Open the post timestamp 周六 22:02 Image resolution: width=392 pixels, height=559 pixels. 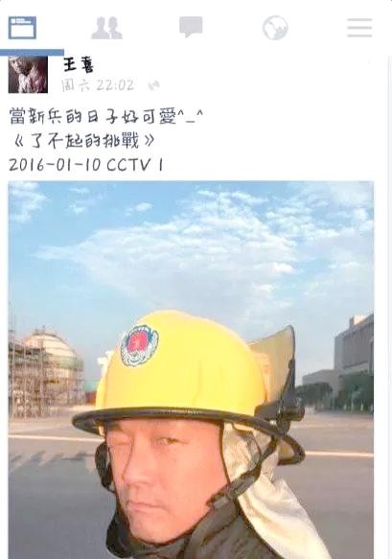[x=98, y=85]
